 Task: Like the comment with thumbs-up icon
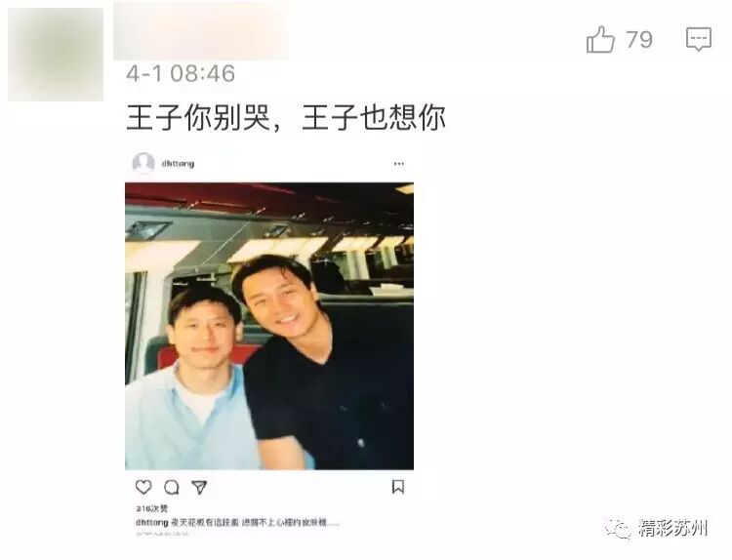(600, 39)
